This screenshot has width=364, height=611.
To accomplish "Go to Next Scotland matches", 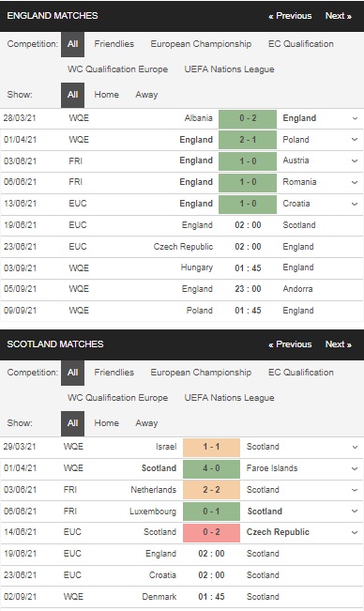I will click(339, 344).
